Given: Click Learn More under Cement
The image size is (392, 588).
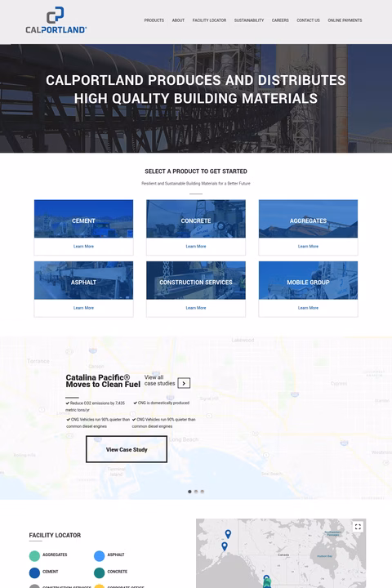Looking at the screenshot, I should [x=83, y=247].
